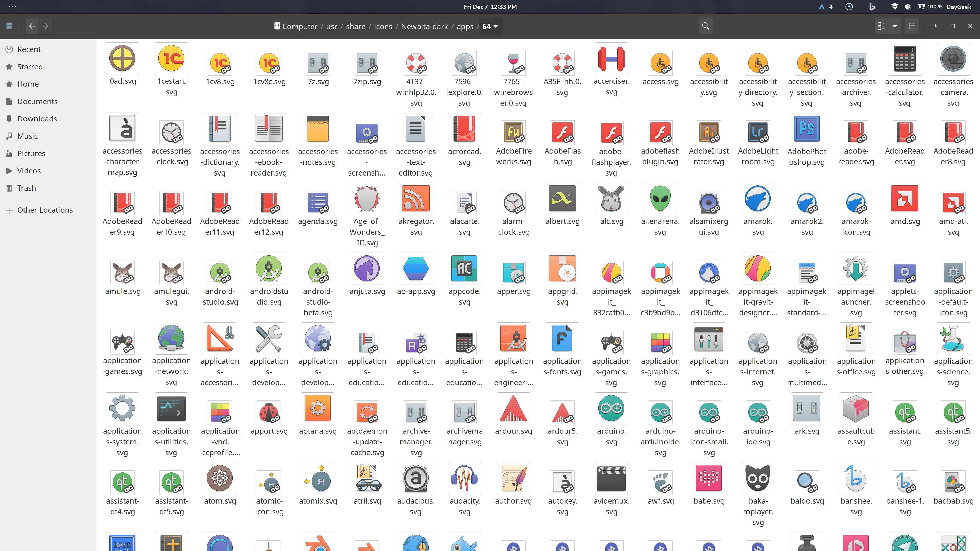Image resolution: width=980 pixels, height=551 pixels.
Task: Click the Wi-Fi status icon
Action: pos(895,7)
